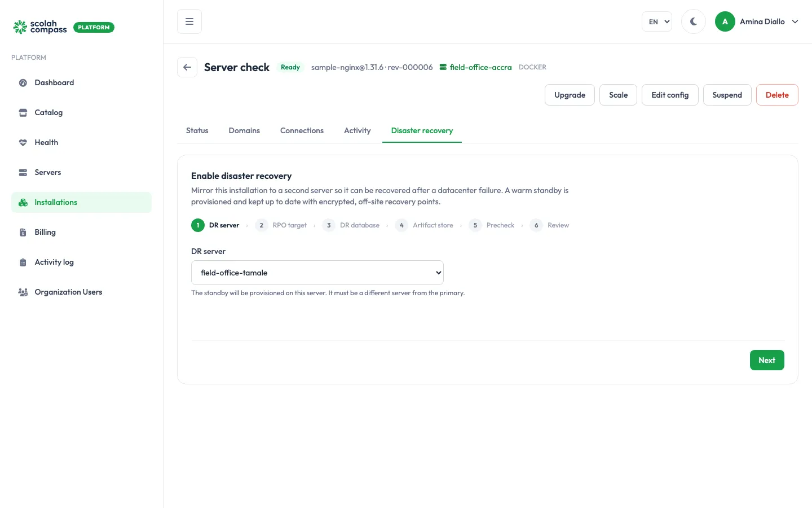Open Edit config
812x508 pixels.
click(670, 95)
